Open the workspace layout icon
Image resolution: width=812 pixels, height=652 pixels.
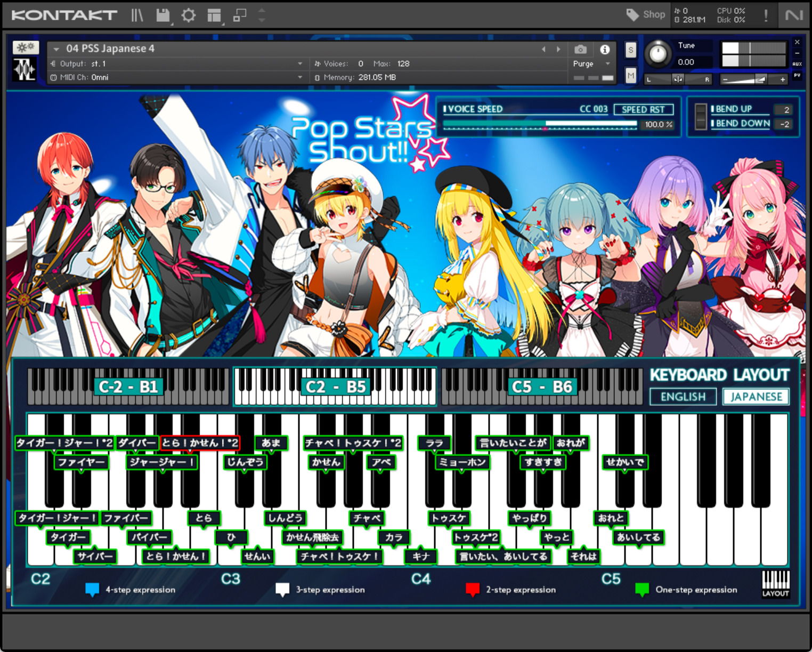pos(214,15)
